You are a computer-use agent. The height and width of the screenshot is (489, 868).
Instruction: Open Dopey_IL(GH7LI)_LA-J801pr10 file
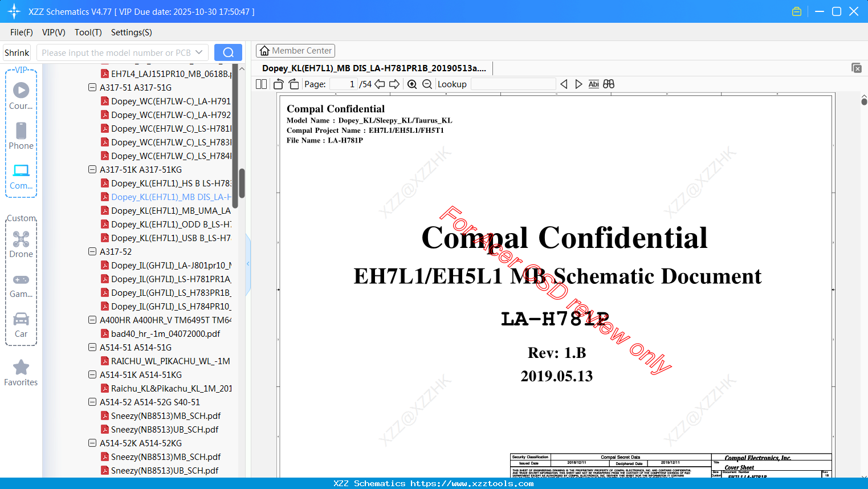click(171, 266)
